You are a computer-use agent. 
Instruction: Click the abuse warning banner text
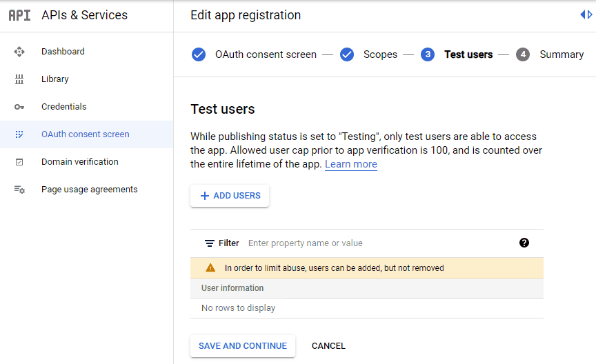coord(334,268)
